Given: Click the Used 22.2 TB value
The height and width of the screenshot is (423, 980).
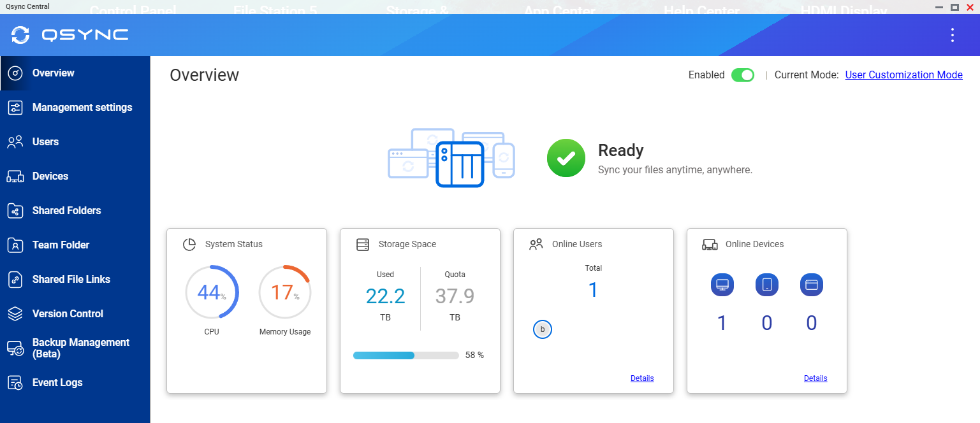Looking at the screenshot, I should tap(385, 296).
